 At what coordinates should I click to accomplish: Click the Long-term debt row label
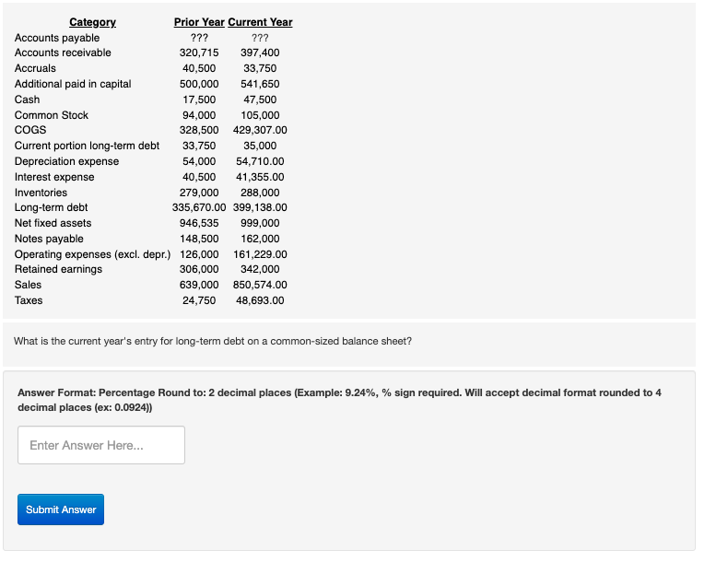51,207
